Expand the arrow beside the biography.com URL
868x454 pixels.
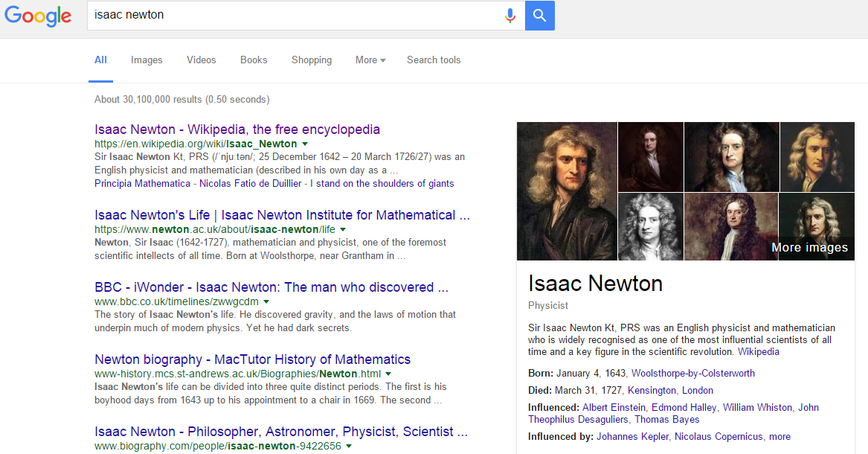pyautogui.click(x=349, y=447)
